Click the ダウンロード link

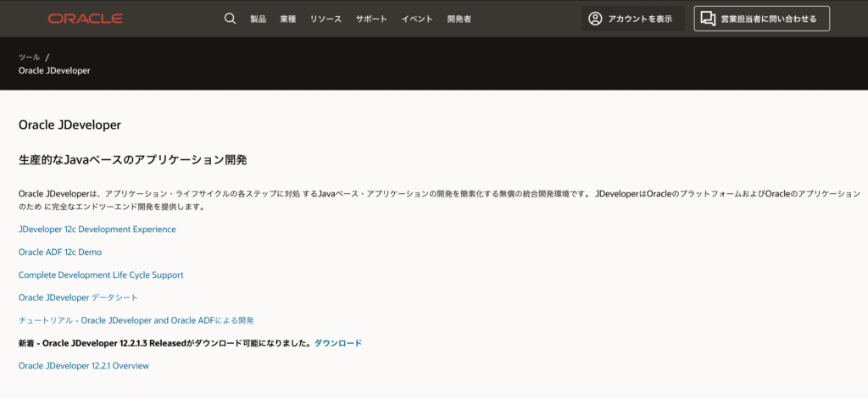(337, 343)
